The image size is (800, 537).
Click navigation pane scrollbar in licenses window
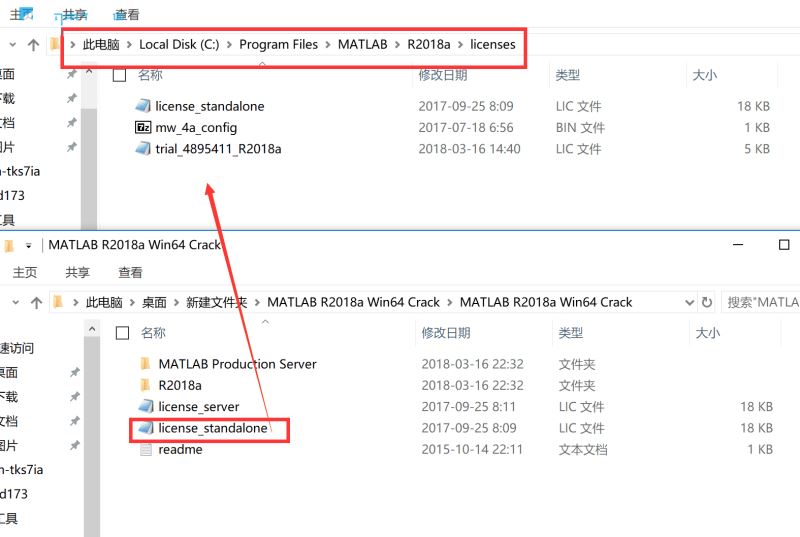point(89,169)
